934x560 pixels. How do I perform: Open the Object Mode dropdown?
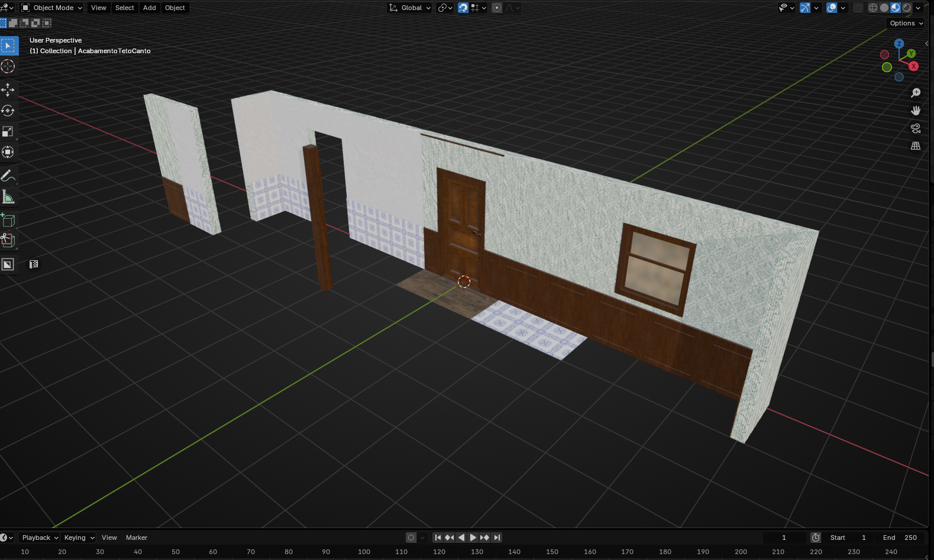click(x=51, y=8)
